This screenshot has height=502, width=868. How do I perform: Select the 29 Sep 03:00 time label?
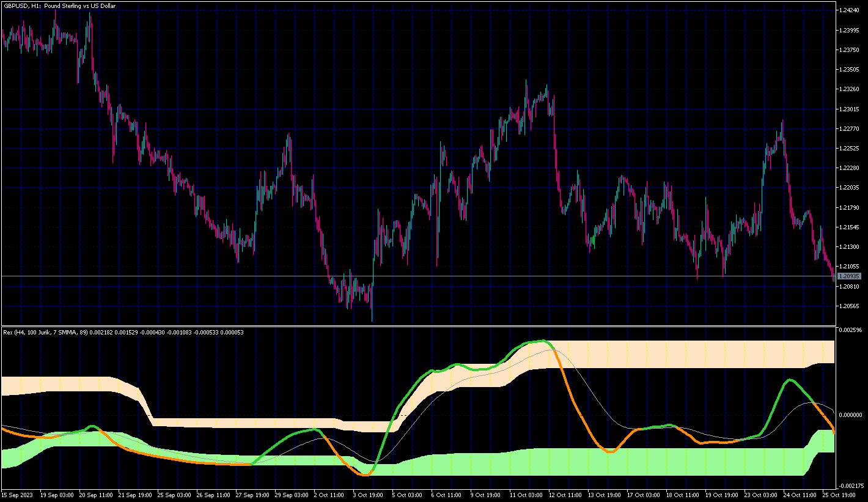(292, 495)
